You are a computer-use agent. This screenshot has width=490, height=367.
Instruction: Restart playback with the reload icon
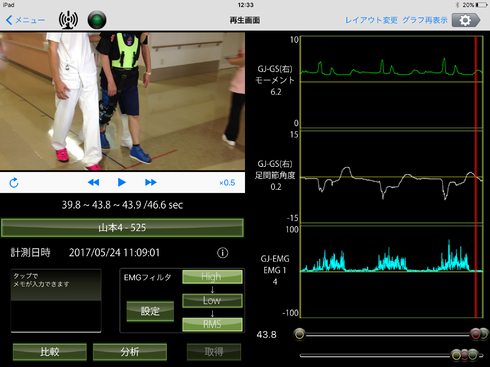coord(14,183)
